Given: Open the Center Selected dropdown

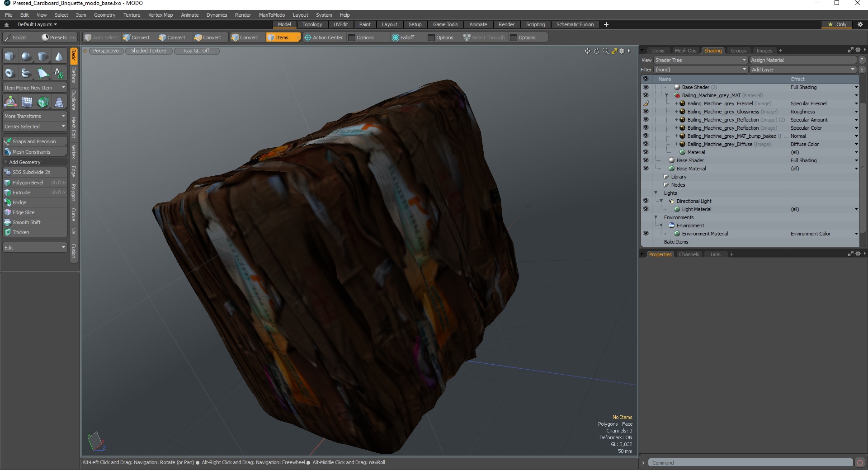Looking at the screenshot, I should [x=35, y=127].
